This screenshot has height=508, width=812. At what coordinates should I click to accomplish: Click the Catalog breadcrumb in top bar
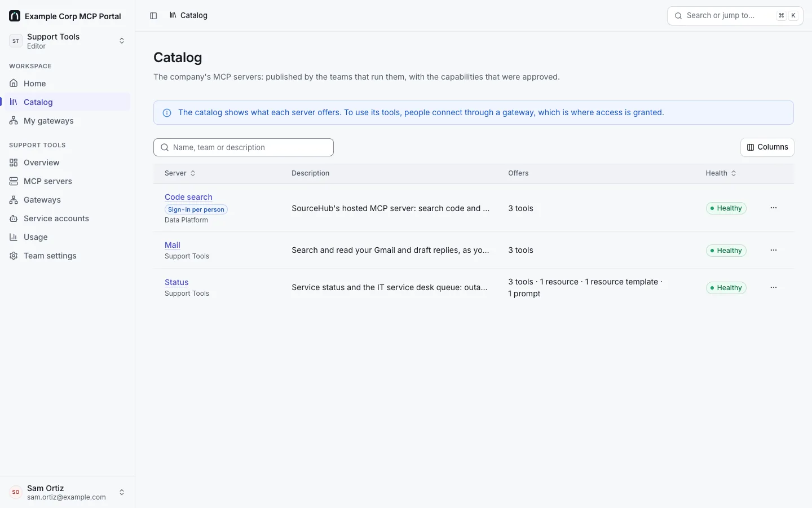(188, 16)
